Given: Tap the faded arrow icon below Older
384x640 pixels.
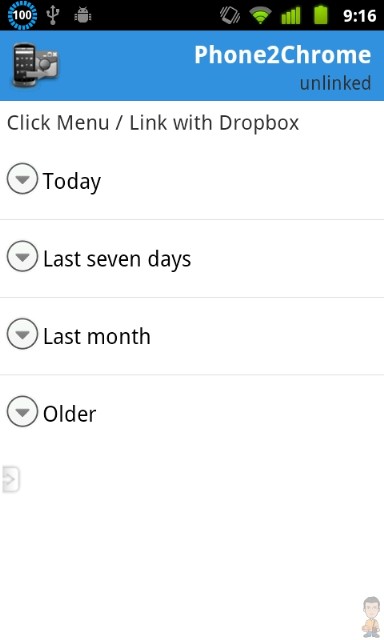Looking at the screenshot, I should point(11,479).
